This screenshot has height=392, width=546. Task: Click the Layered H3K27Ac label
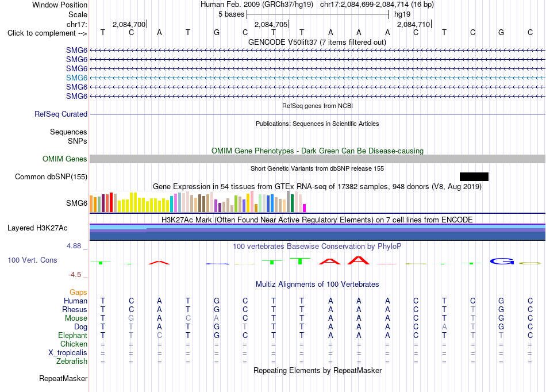tap(37, 228)
